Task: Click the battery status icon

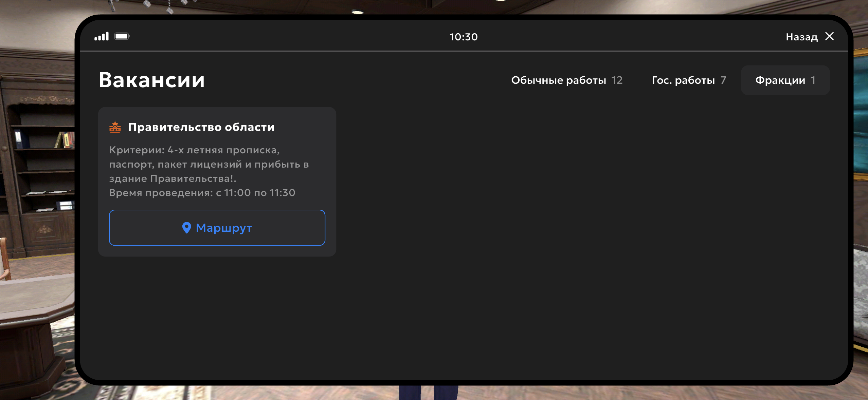Action: click(x=122, y=36)
